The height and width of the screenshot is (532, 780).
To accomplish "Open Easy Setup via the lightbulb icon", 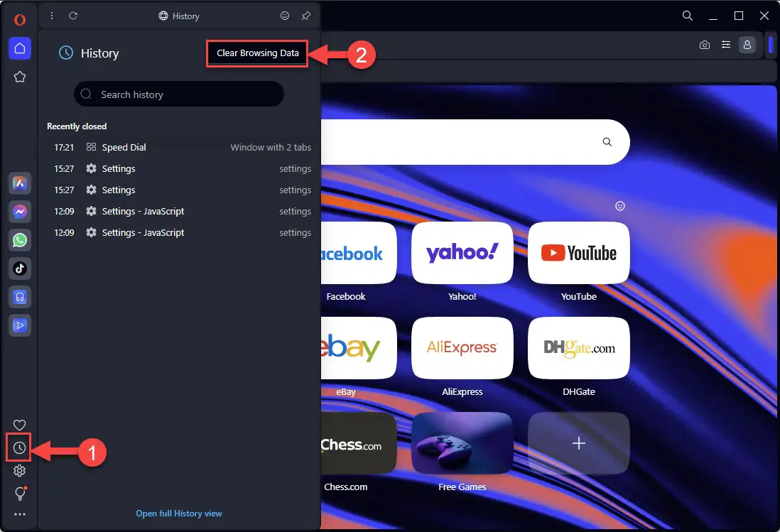I will (19, 492).
